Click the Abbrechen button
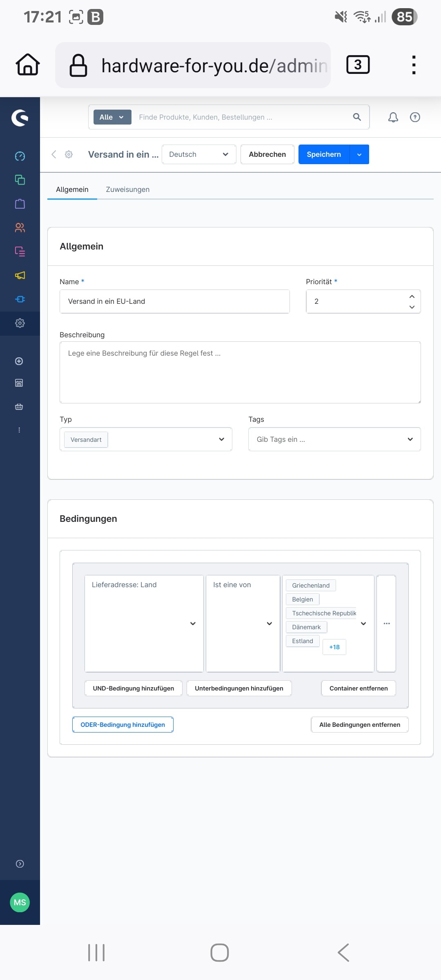The image size is (441, 980). 267,154
